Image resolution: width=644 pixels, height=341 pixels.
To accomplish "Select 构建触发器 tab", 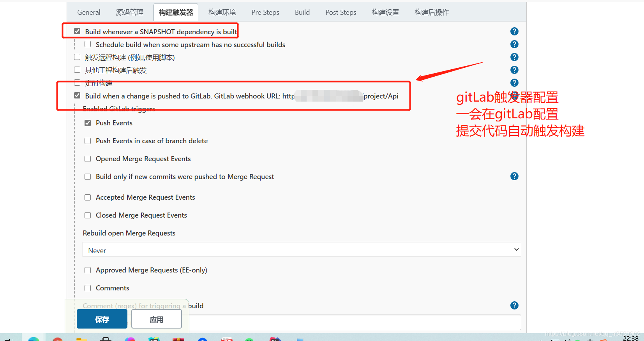I will pyautogui.click(x=176, y=12).
